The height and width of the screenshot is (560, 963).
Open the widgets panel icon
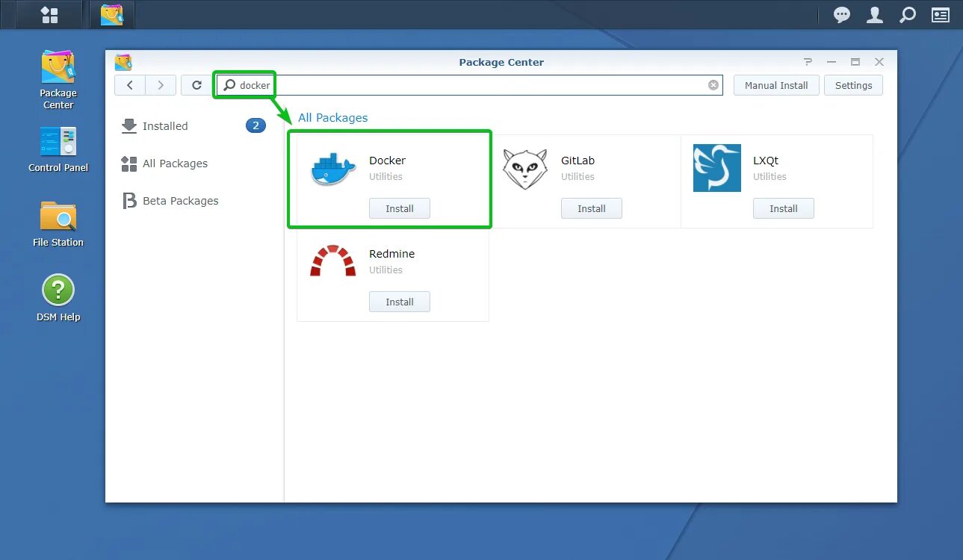[940, 15]
